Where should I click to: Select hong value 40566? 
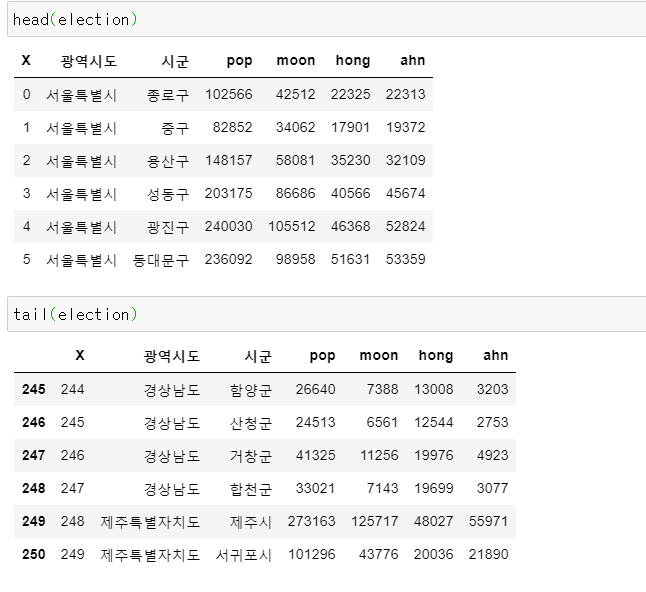point(350,193)
